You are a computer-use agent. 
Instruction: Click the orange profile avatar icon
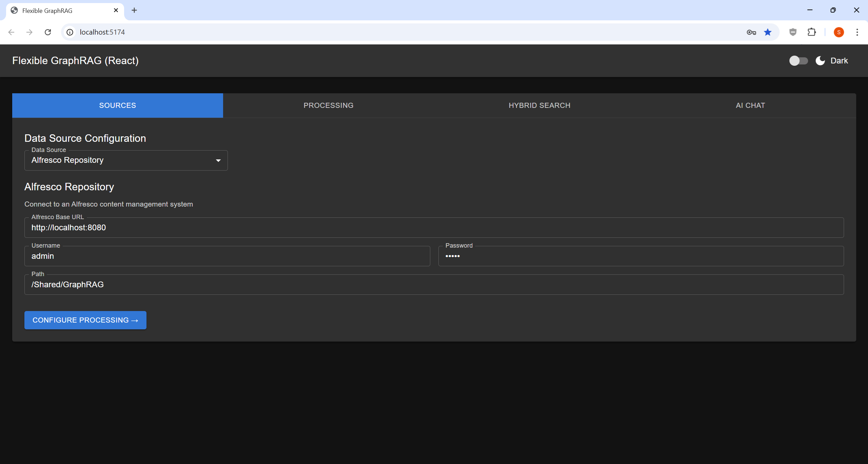839,32
